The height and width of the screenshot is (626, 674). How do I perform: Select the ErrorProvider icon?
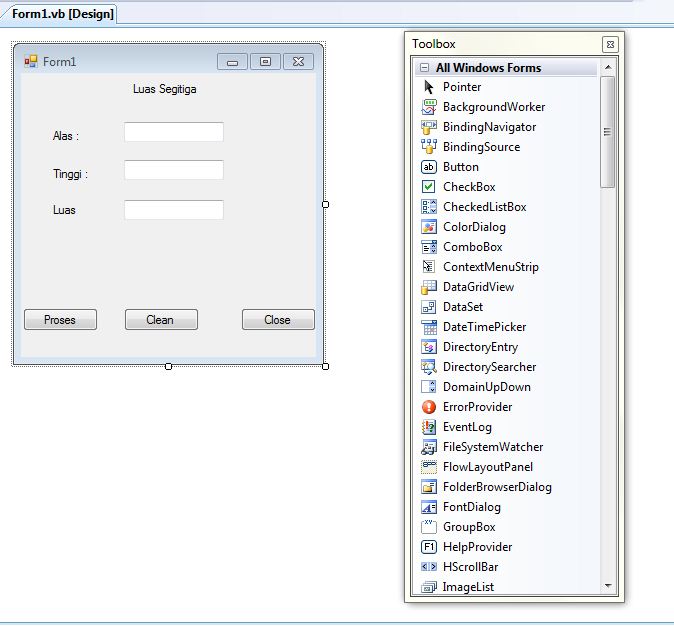point(429,407)
